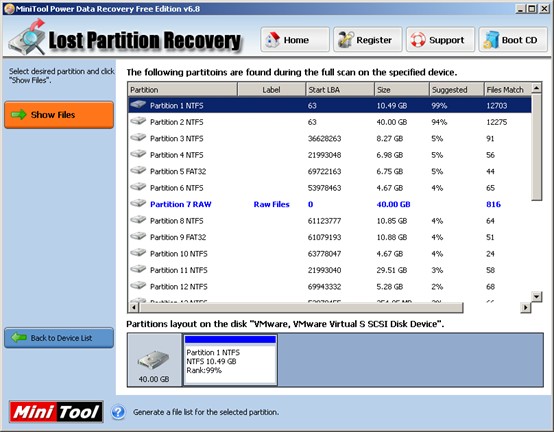
Task: Click the drive icon for Partition 12 NTFS
Action: point(138,285)
